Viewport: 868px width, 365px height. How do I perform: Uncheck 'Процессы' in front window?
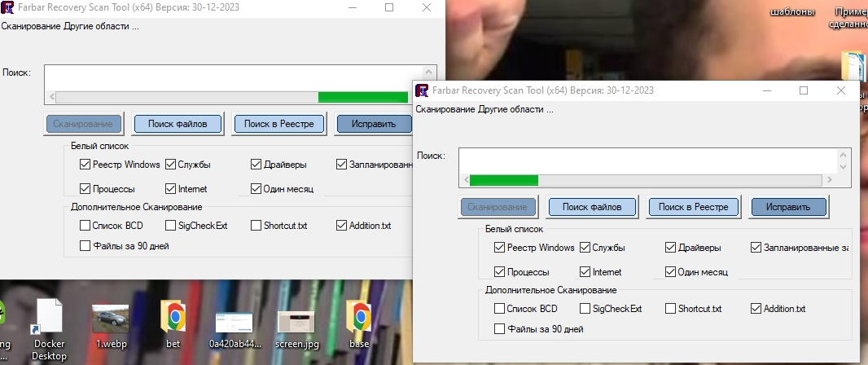tap(499, 272)
